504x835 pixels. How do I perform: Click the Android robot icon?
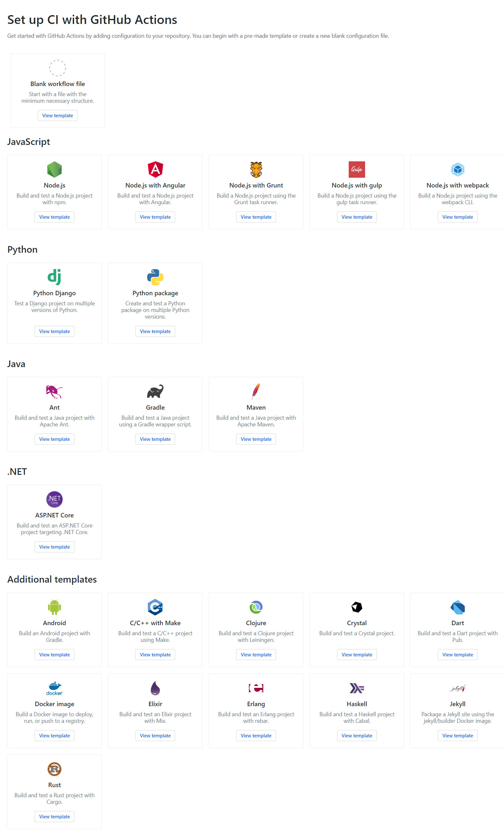point(54,607)
